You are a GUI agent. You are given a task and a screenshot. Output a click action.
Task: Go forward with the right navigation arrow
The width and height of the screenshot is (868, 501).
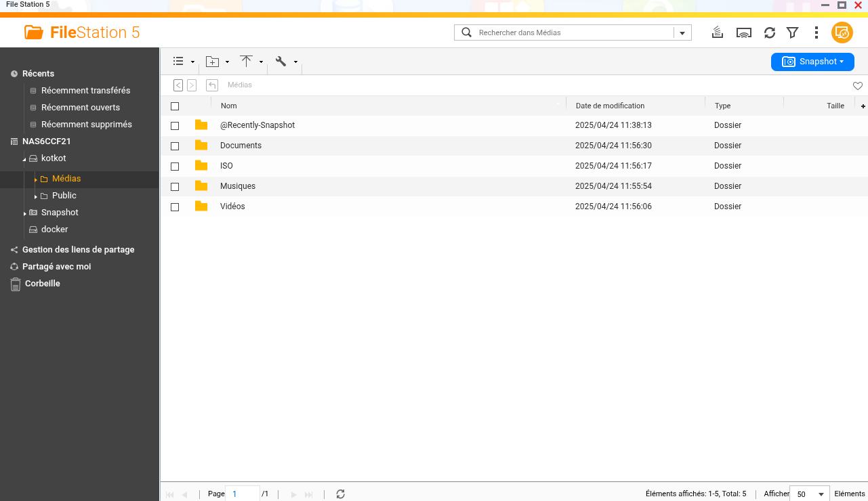tap(192, 85)
